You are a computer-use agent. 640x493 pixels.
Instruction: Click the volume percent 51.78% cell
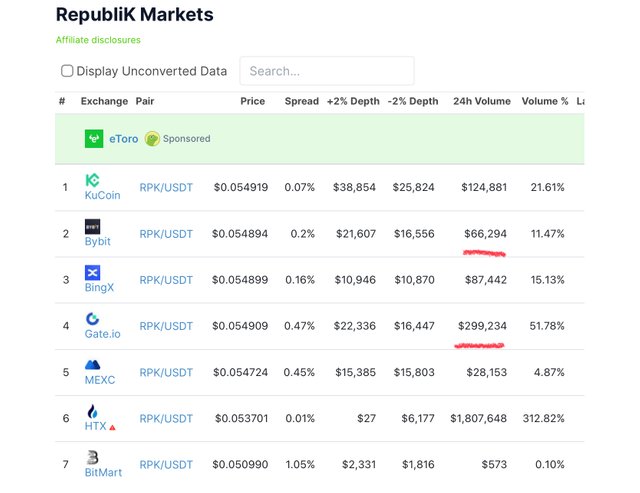[547, 326]
